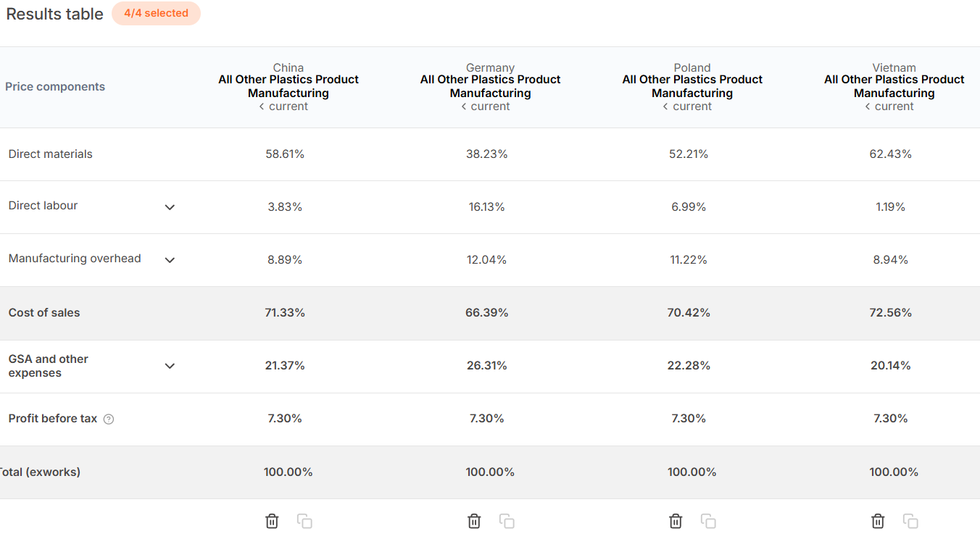Expand the GSA and other expenses row
Screen dimensions: 980x539
coord(170,366)
